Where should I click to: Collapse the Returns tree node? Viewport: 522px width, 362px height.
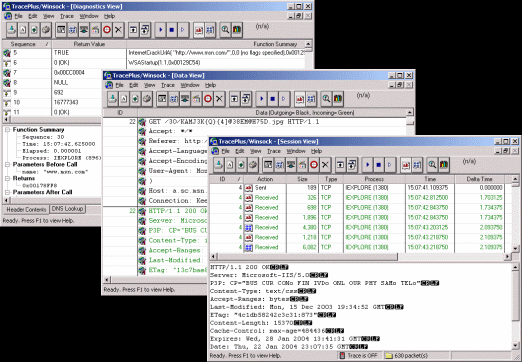7,178
